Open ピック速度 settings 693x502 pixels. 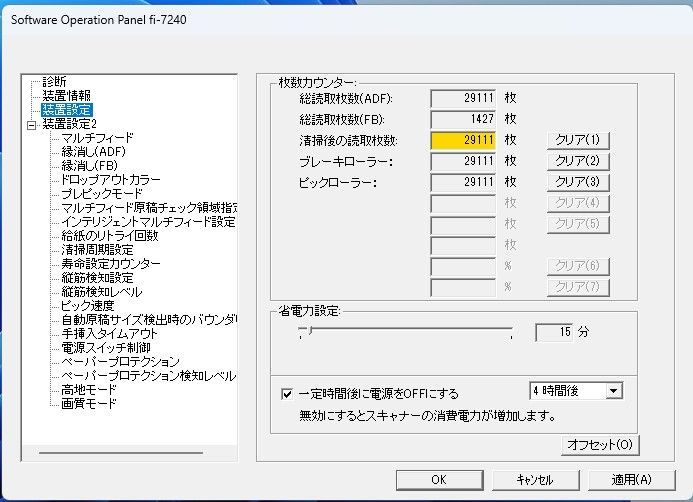click(x=88, y=306)
